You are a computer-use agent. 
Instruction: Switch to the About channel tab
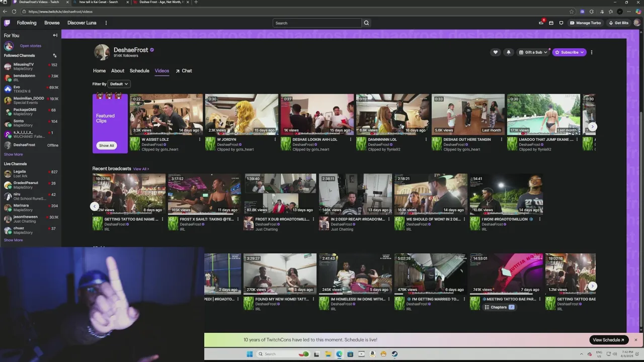(x=118, y=71)
